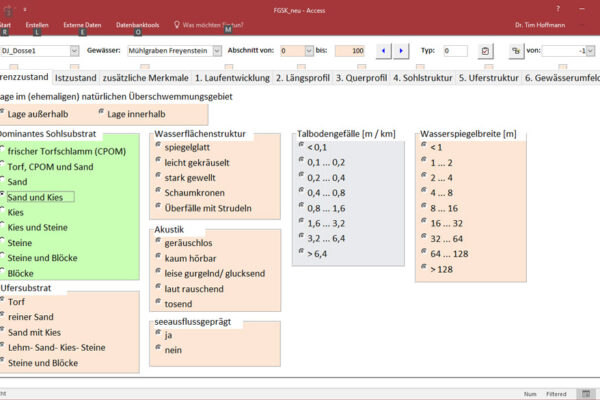
Task: Choose 'Kies und Steine' substrate option
Action: click(x=34, y=227)
